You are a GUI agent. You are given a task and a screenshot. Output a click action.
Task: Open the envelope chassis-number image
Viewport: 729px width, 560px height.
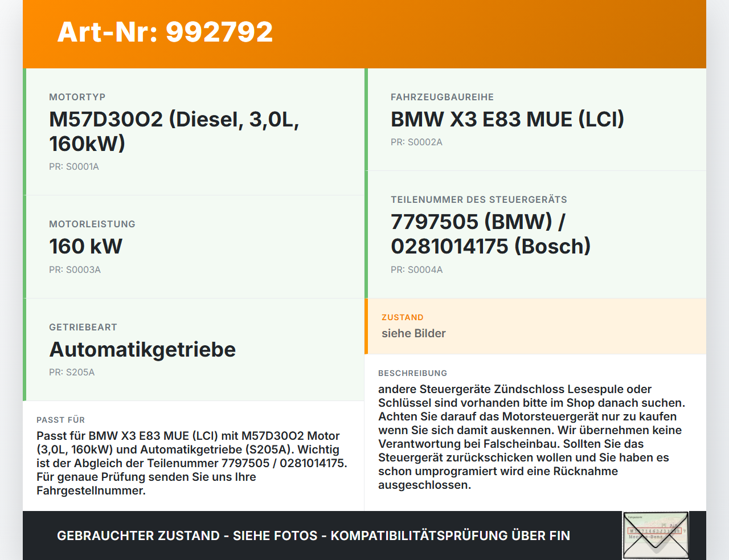(656, 536)
